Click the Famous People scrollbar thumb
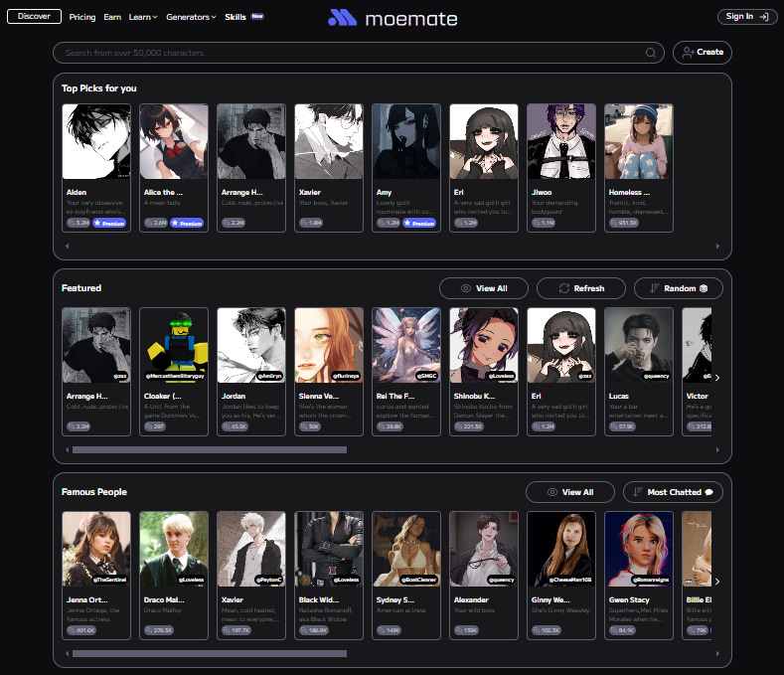The height and width of the screenshot is (675, 784). [x=210, y=653]
